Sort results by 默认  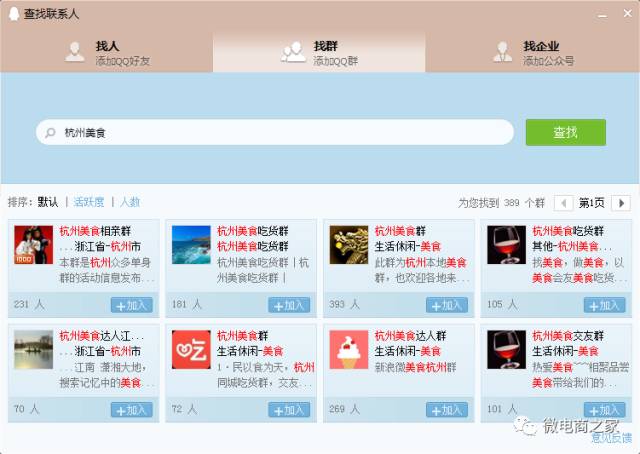pyautogui.click(x=48, y=202)
